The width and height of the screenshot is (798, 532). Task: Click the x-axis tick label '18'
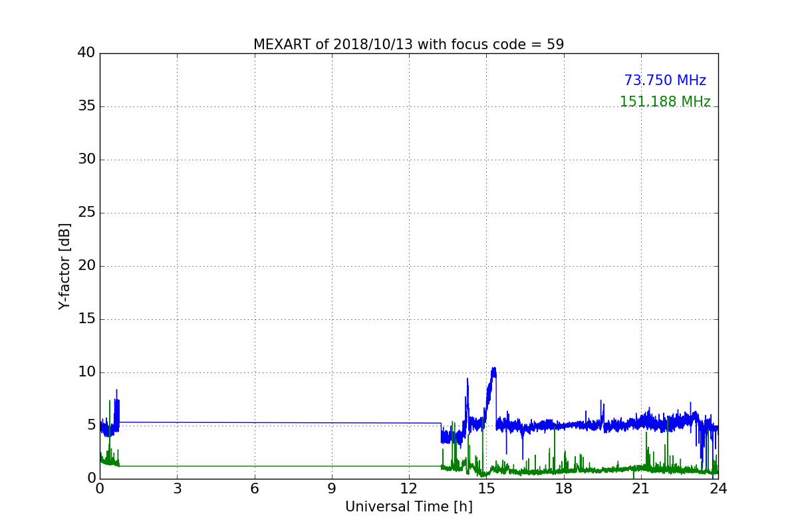tap(564, 488)
